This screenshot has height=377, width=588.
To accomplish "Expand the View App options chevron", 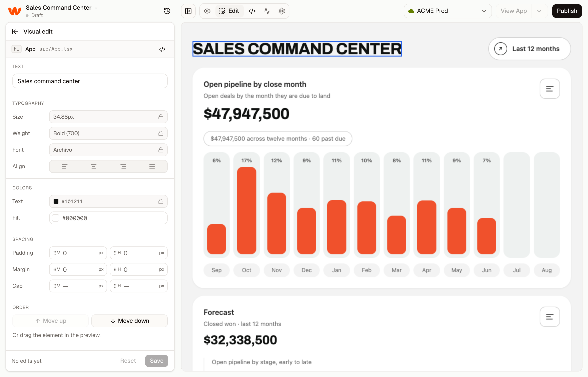I will pyautogui.click(x=539, y=11).
